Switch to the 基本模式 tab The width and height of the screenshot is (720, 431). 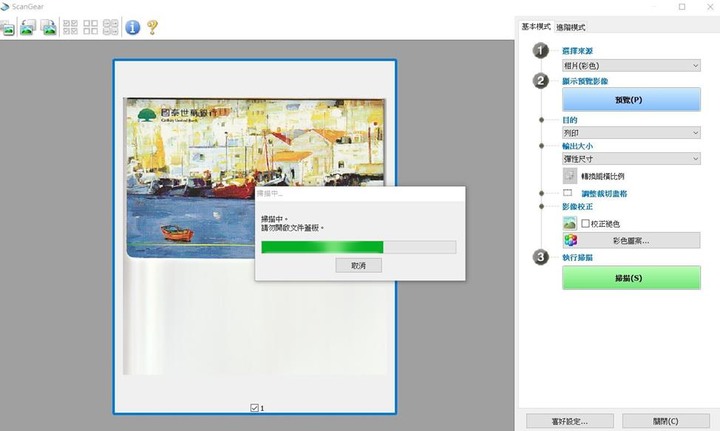536,27
